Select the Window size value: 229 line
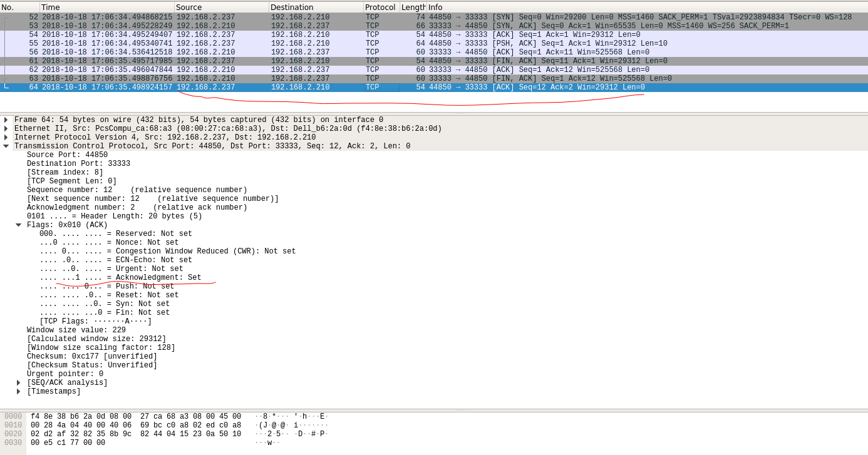This screenshot has width=868, height=455. point(76,330)
